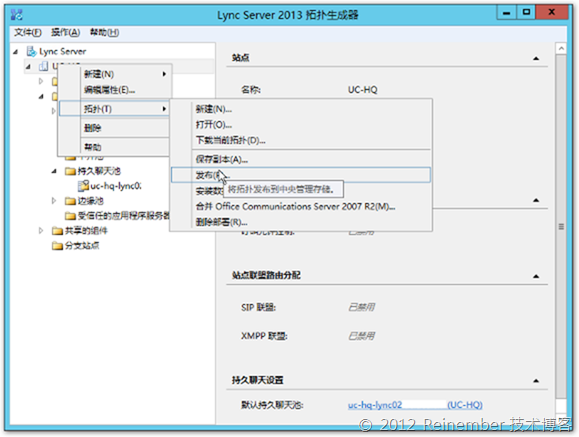The image size is (579, 437).
Task: Click the SIP 联盟 label
Action: pos(258,307)
